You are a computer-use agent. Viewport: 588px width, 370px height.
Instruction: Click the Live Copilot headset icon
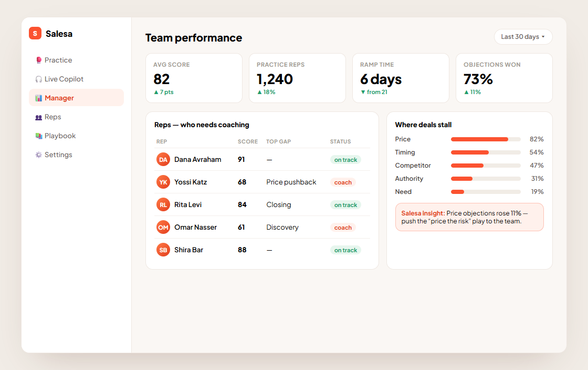tap(39, 79)
